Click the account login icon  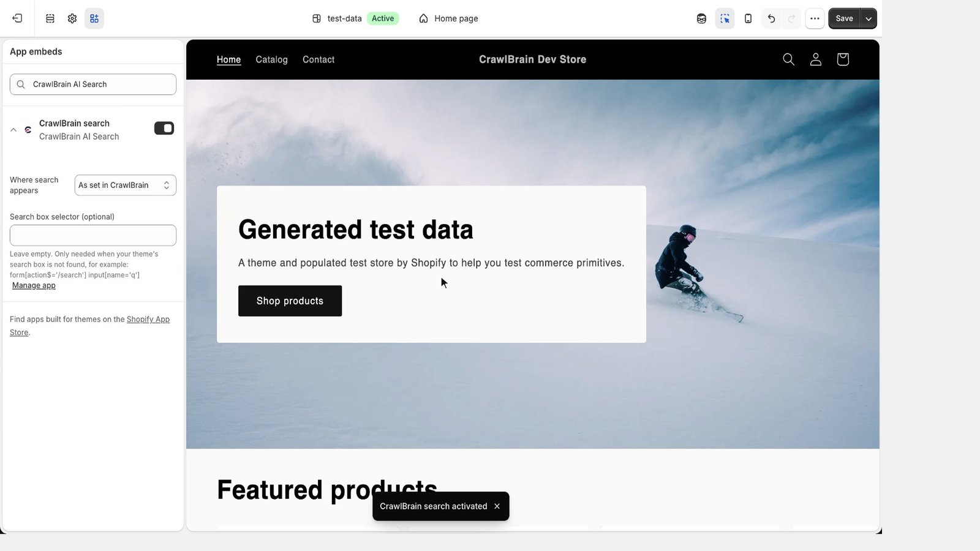click(816, 59)
